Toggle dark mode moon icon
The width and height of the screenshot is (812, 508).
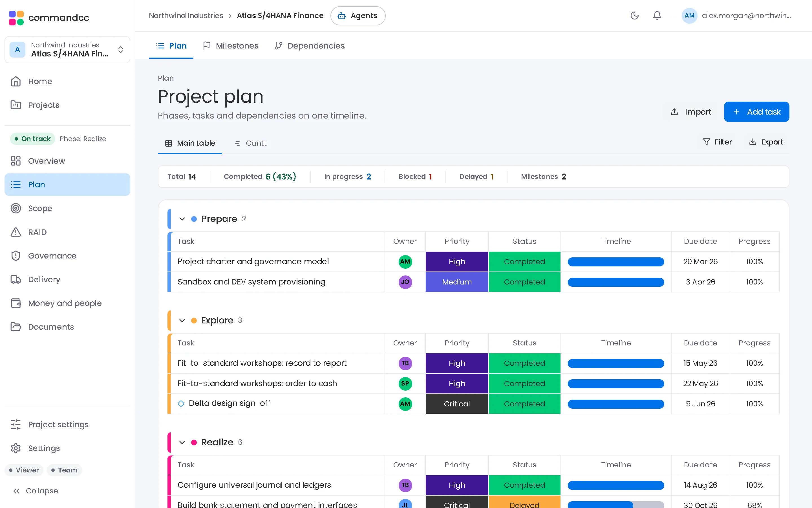(x=634, y=16)
